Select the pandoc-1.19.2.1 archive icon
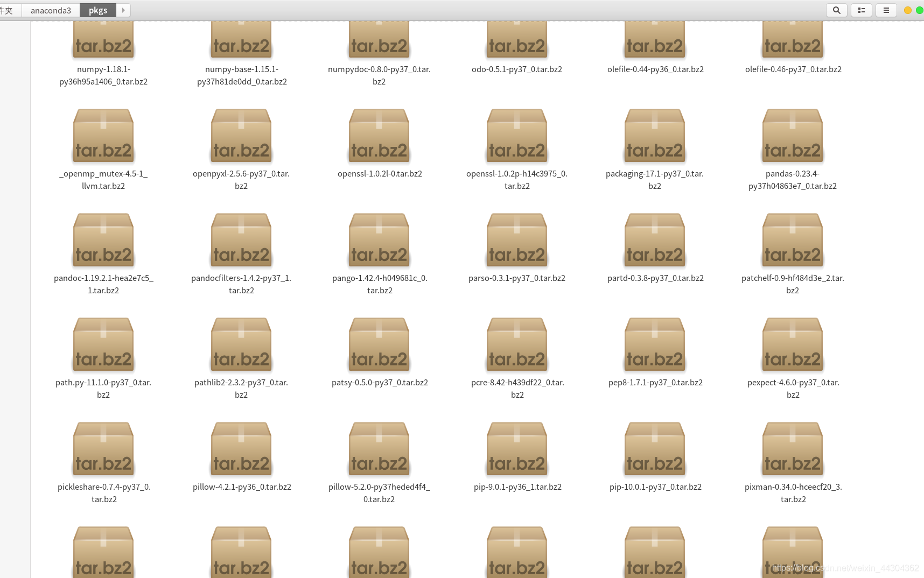The image size is (924, 578). point(103,240)
